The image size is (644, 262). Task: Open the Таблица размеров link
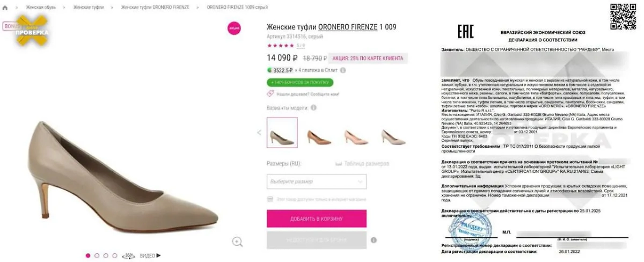pos(362,164)
